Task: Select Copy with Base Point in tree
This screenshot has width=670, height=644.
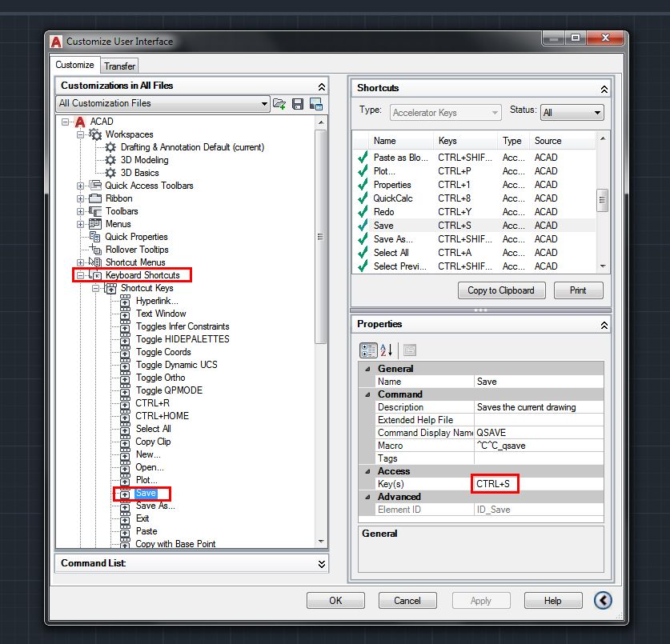Action: (175, 544)
